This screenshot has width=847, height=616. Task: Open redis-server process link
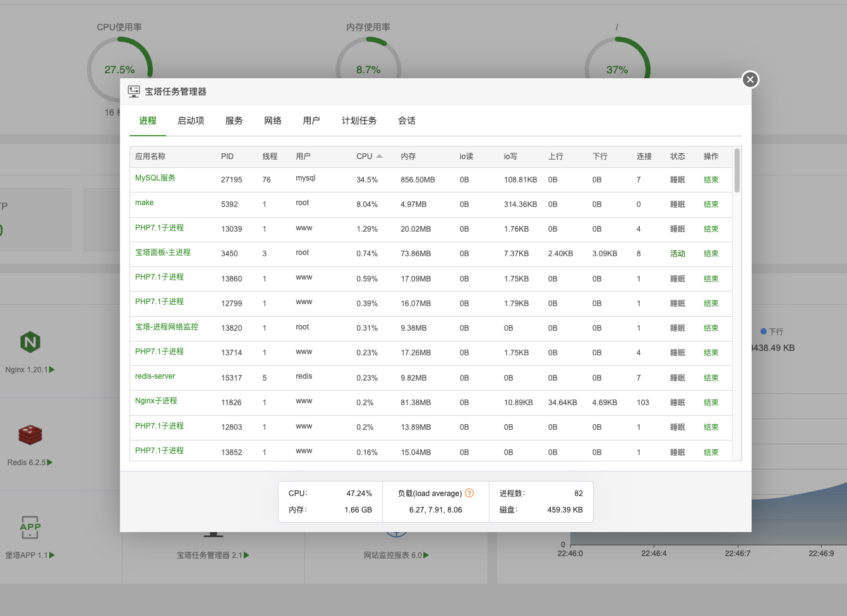[x=155, y=376]
